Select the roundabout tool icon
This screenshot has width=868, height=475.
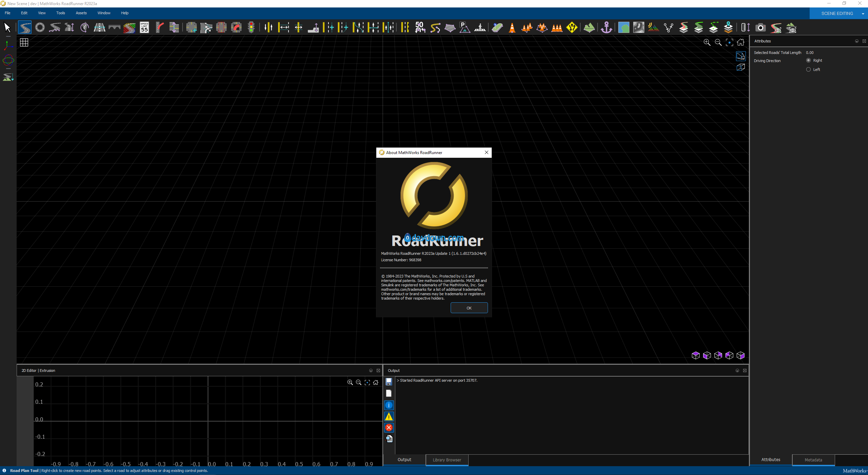tap(40, 27)
